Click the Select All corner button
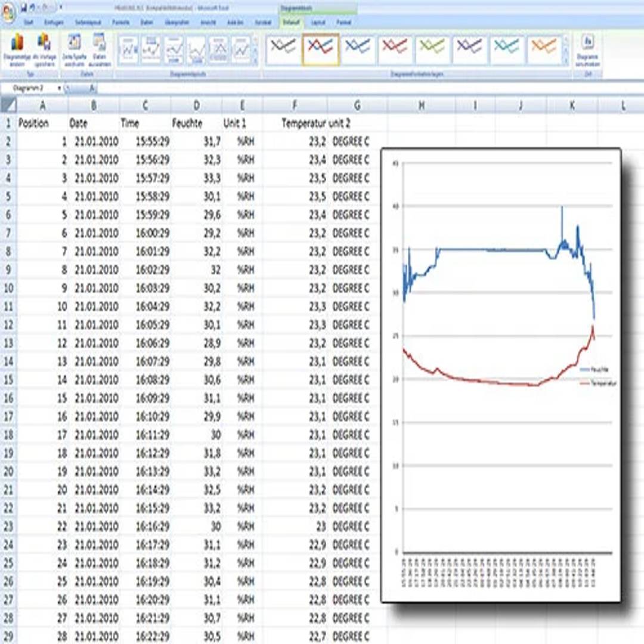This screenshot has height=644, width=644. [x=8, y=106]
